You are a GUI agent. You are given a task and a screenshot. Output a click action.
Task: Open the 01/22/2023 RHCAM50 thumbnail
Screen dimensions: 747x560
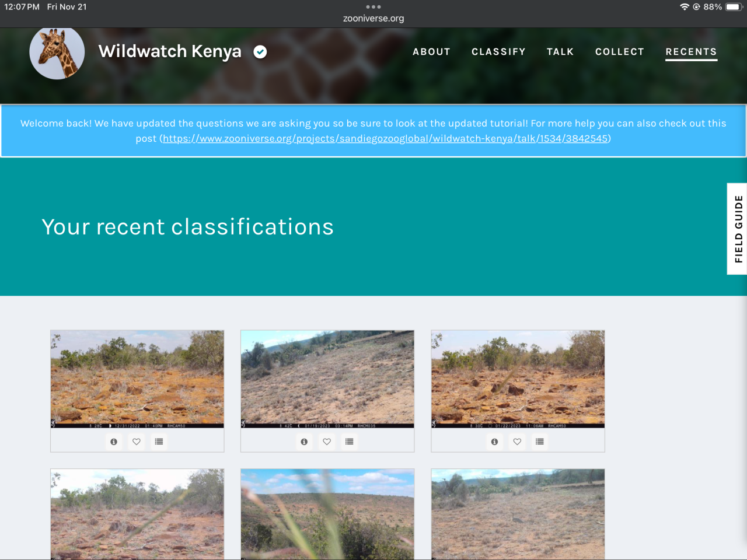[518, 379]
